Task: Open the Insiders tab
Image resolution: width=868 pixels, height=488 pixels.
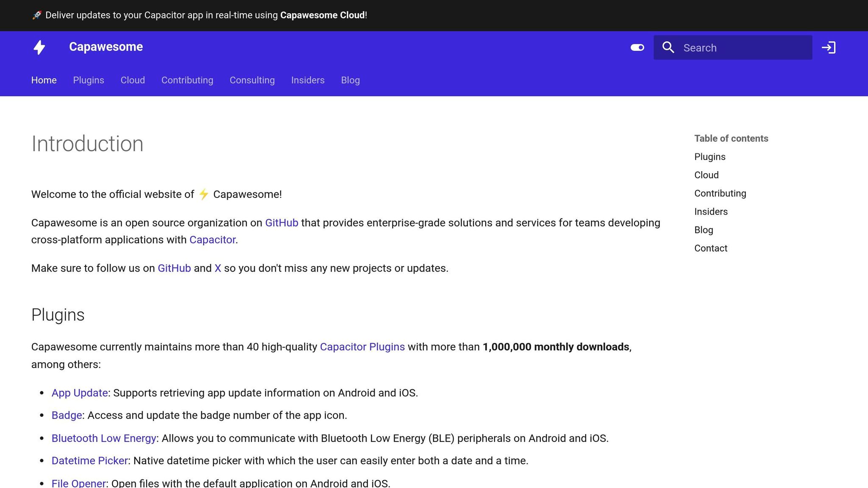Action: point(308,80)
